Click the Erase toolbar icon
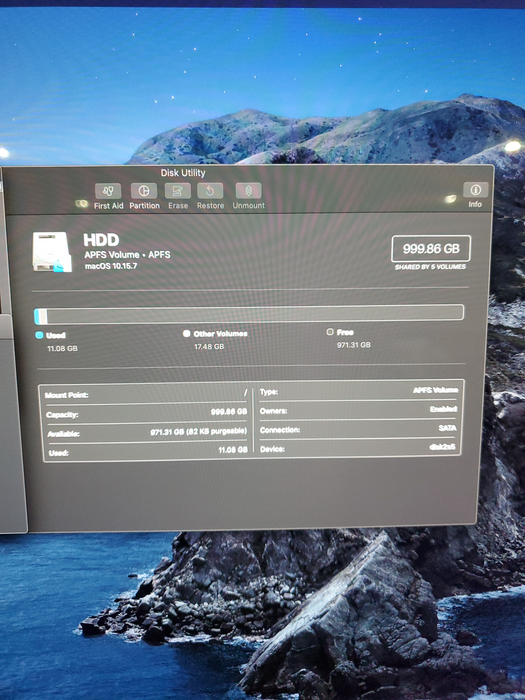 (x=178, y=191)
